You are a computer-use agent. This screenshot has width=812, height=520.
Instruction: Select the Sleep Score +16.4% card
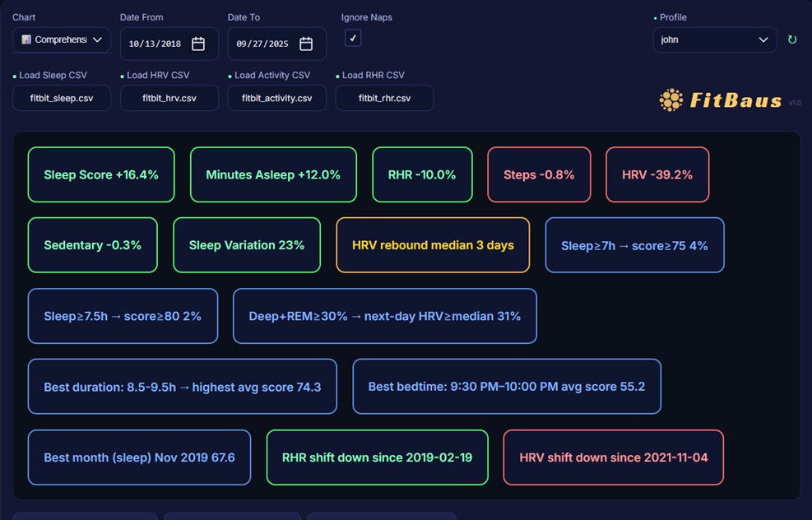pyautogui.click(x=101, y=174)
